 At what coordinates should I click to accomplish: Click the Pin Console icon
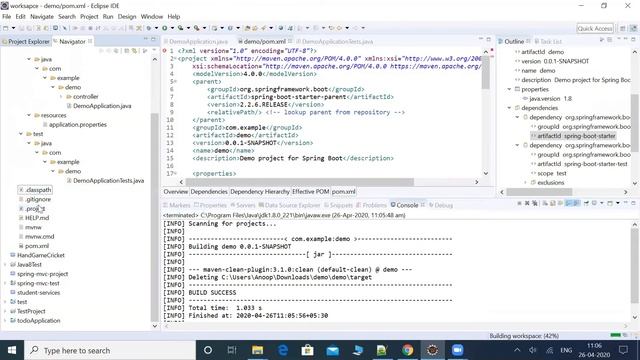click(x=587, y=203)
